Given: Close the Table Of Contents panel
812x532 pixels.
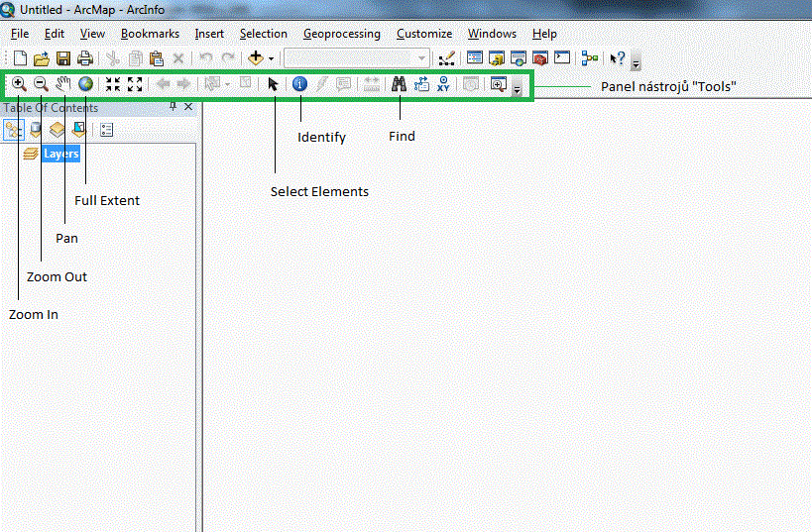Looking at the screenshot, I should (x=188, y=107).
